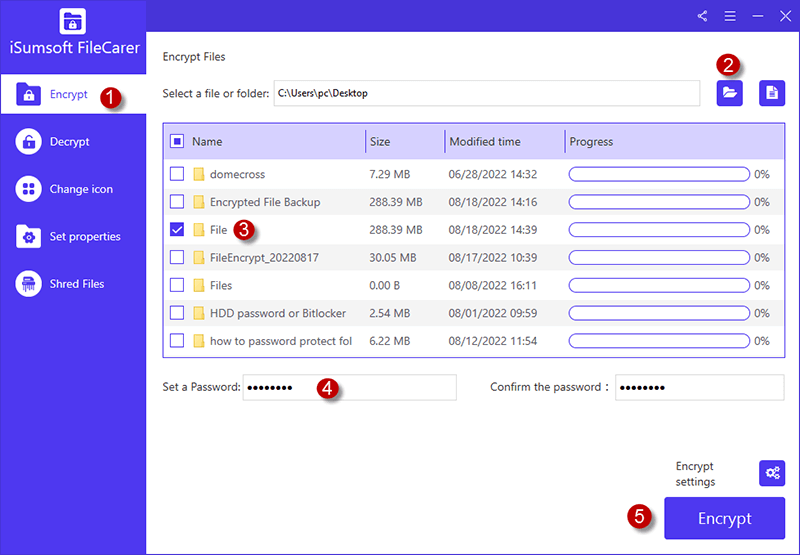The width and height of the screenshot is (800, 555).
Task: Open the Change icon section label
Action: pyautogui.click(x=81, y=189)
